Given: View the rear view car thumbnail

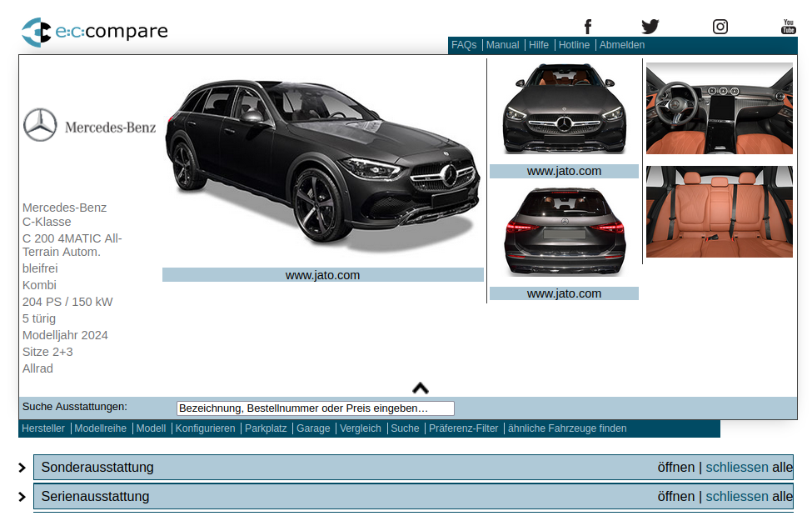Looking at the screenshot, I should point(565,232).
